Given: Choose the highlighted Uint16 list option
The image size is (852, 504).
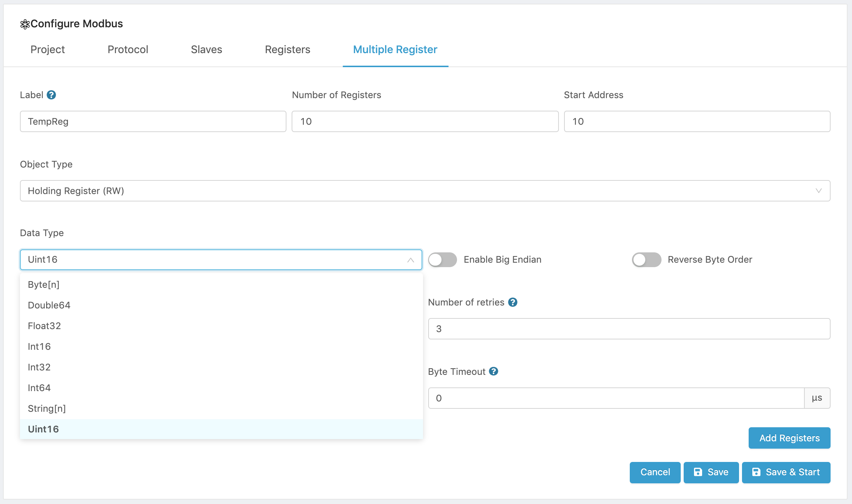Looking at the screenshot, I should pos(221,429).
